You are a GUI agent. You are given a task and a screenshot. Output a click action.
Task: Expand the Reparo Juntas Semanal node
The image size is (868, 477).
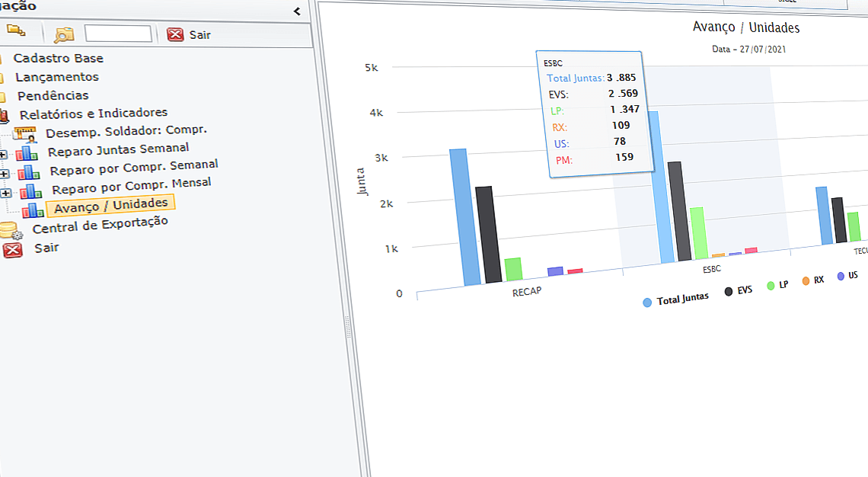pyautogui.click(x=4, y=155)
